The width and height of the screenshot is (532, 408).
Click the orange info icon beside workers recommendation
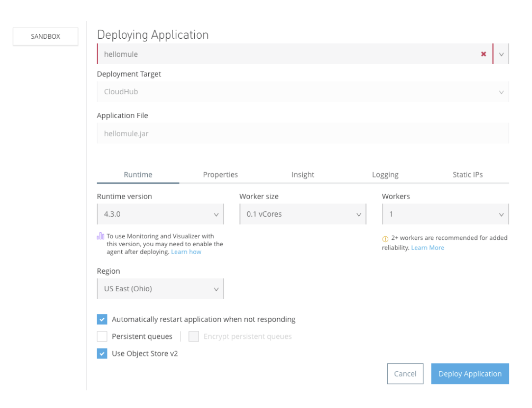coord(385,239)
